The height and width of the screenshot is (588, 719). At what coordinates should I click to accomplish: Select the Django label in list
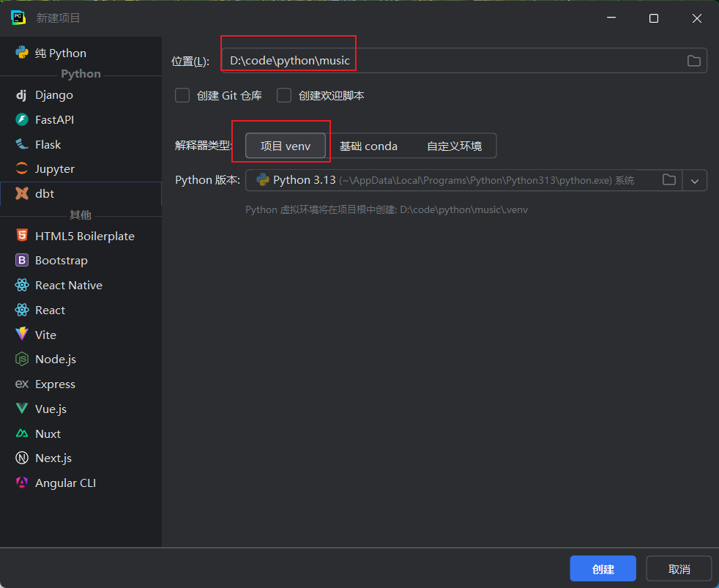tap(53, 95)
